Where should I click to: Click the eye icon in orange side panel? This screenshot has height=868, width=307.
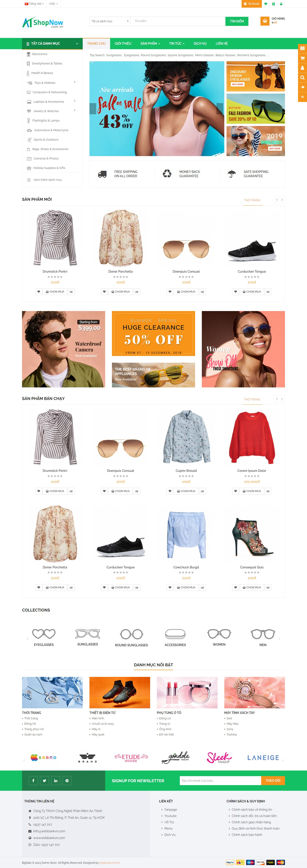[x=302, y=87]
